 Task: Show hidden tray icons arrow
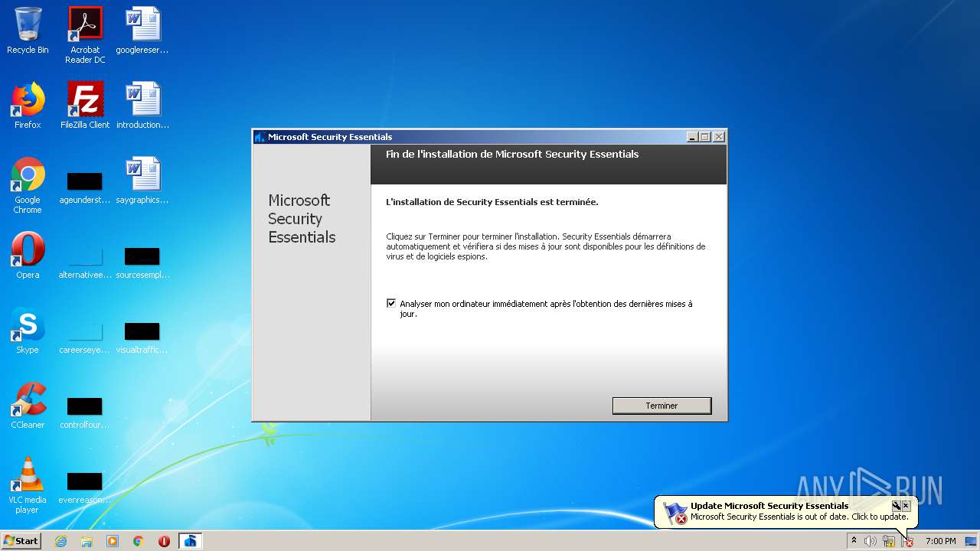tap(854, 541)
